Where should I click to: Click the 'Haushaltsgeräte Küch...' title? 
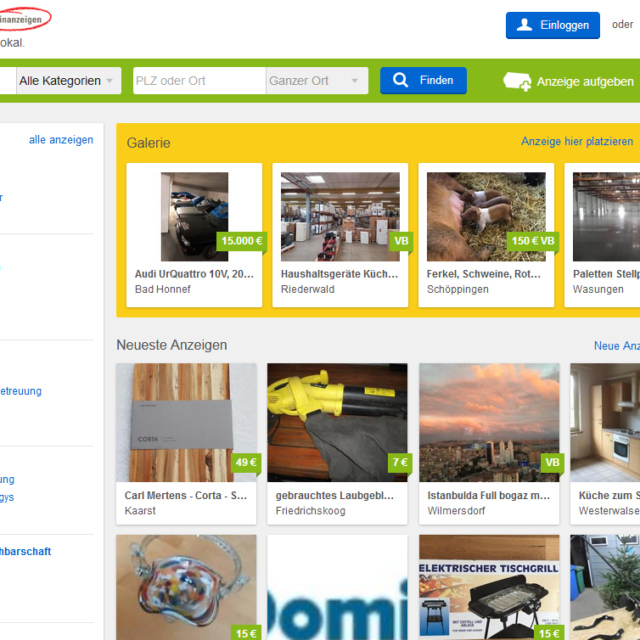pyautogui.click(x=339, y=274)
